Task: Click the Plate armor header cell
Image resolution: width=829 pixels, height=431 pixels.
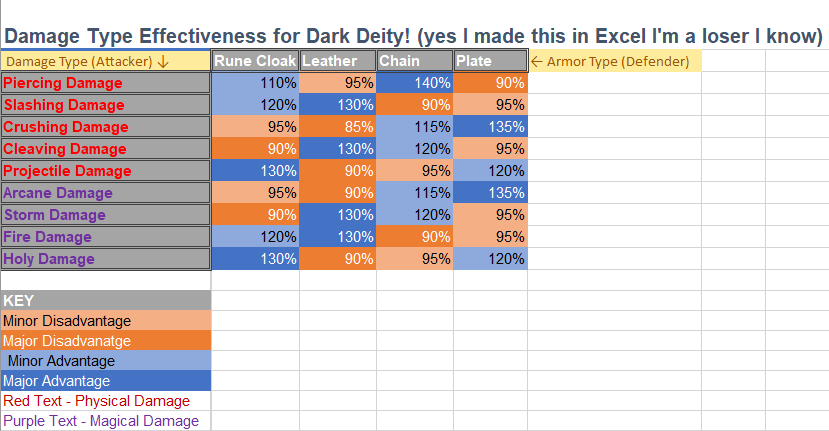Action: pos(490,61)
